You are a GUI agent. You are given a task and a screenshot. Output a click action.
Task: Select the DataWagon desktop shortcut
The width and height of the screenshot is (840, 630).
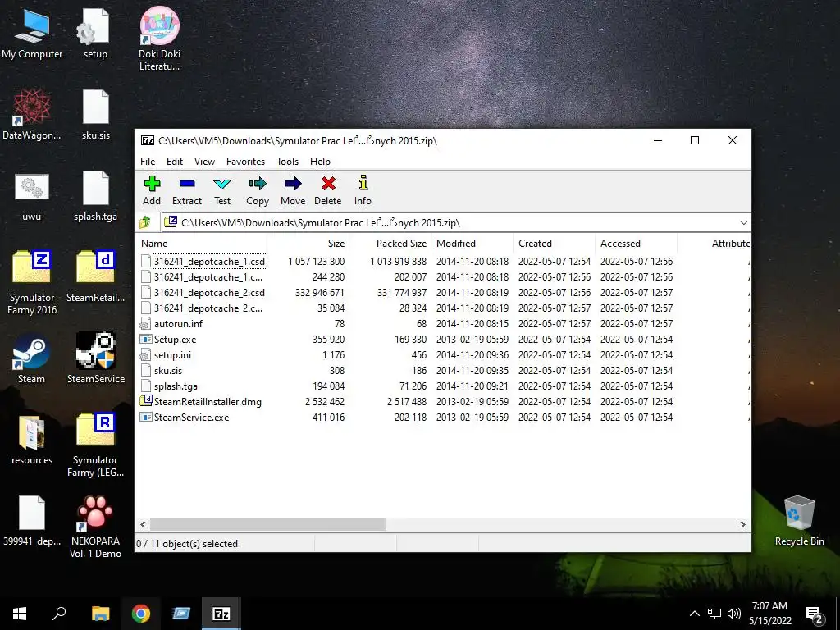(32, 115)
